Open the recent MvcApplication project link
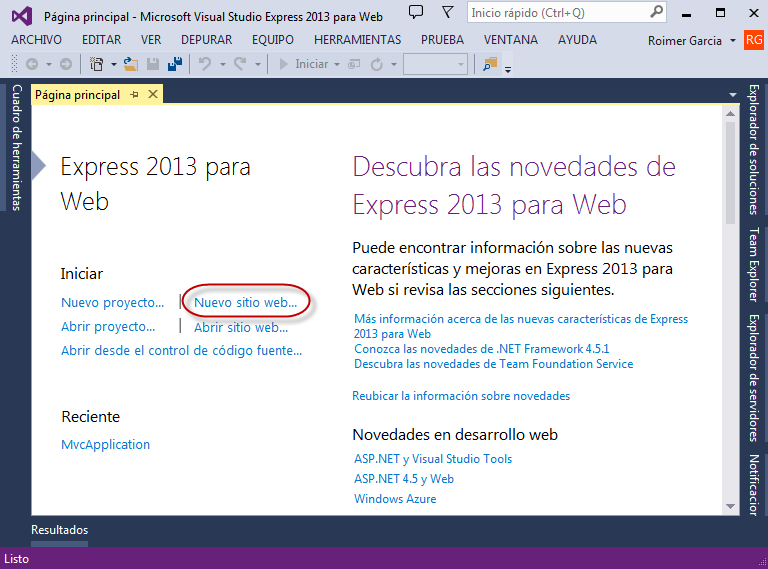The height and width of the screenshot is (569, 768). (105, 444)
